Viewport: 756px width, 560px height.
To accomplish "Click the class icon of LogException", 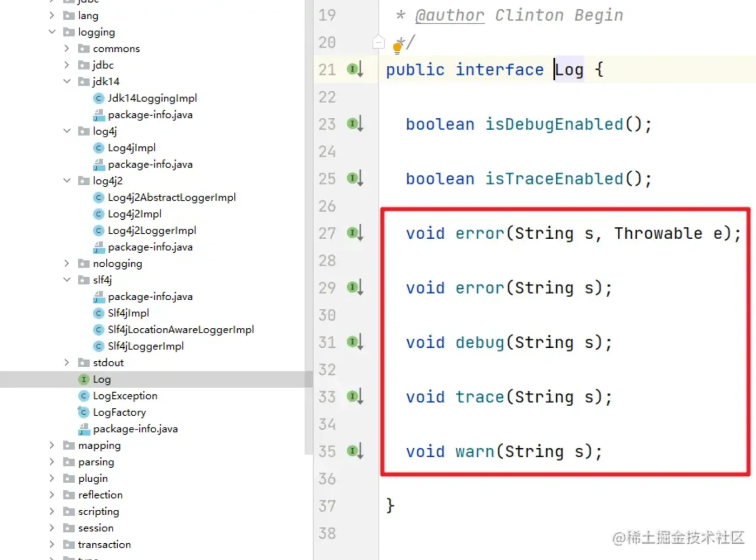I will click(84, 396).
